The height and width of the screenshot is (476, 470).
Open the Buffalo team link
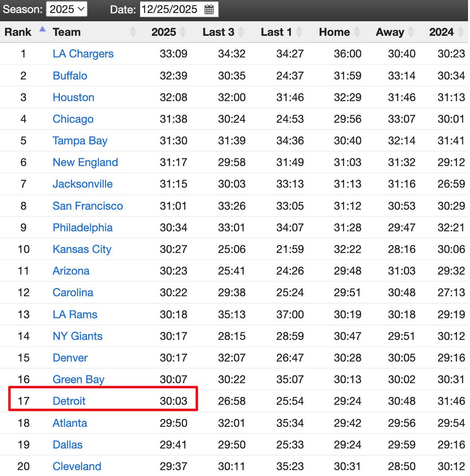click(x=70, y=76)
